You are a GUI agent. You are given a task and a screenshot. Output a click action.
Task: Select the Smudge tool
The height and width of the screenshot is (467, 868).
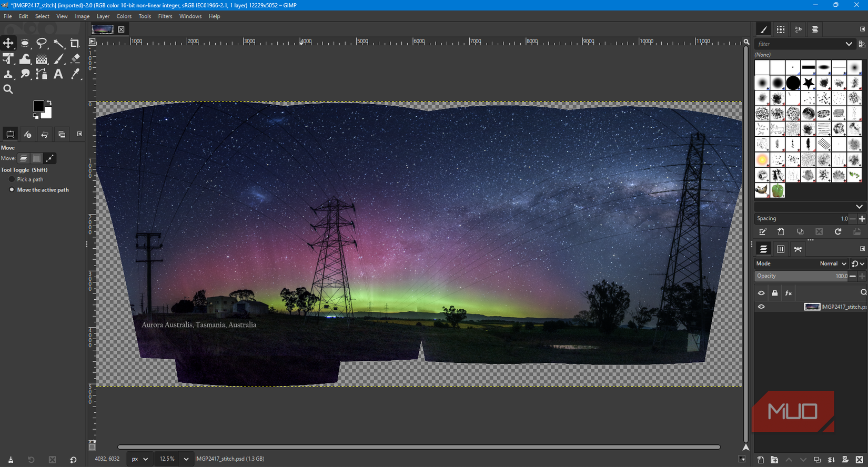pos(25,74)
